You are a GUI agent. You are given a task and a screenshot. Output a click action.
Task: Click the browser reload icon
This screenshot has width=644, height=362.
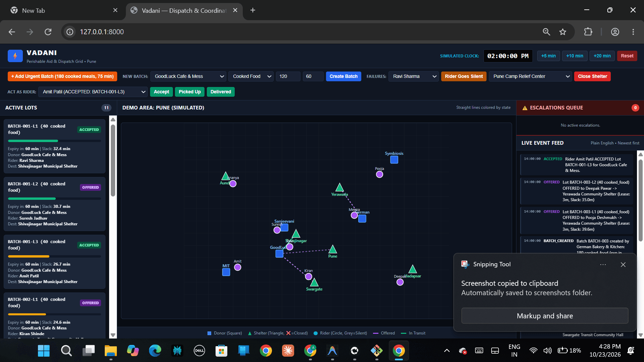48,32
